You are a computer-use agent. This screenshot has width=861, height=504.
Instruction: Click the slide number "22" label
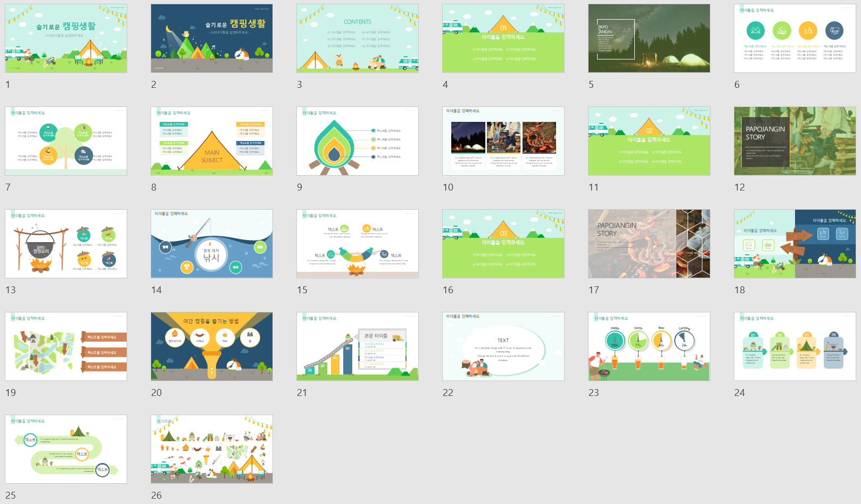[x=448, y=393]
